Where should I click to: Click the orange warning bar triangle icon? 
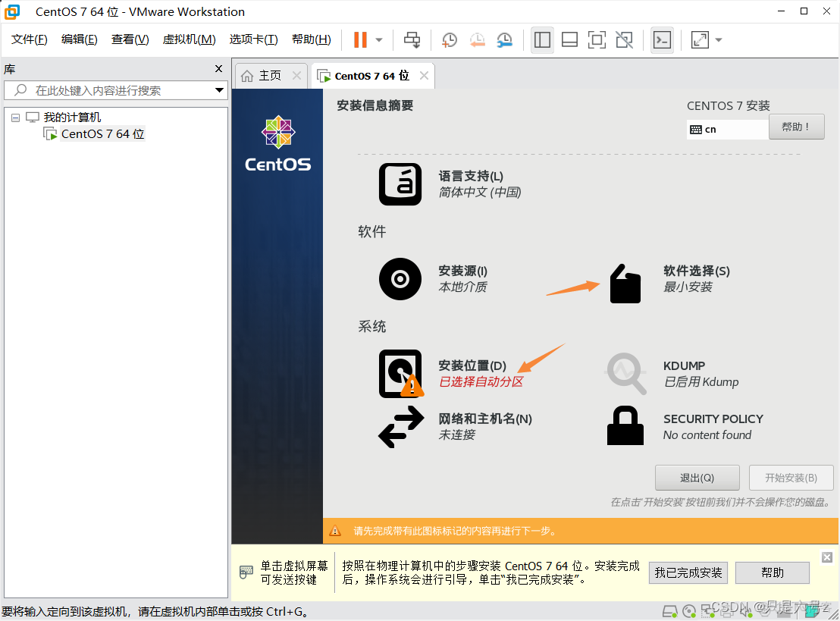point(335,531)
